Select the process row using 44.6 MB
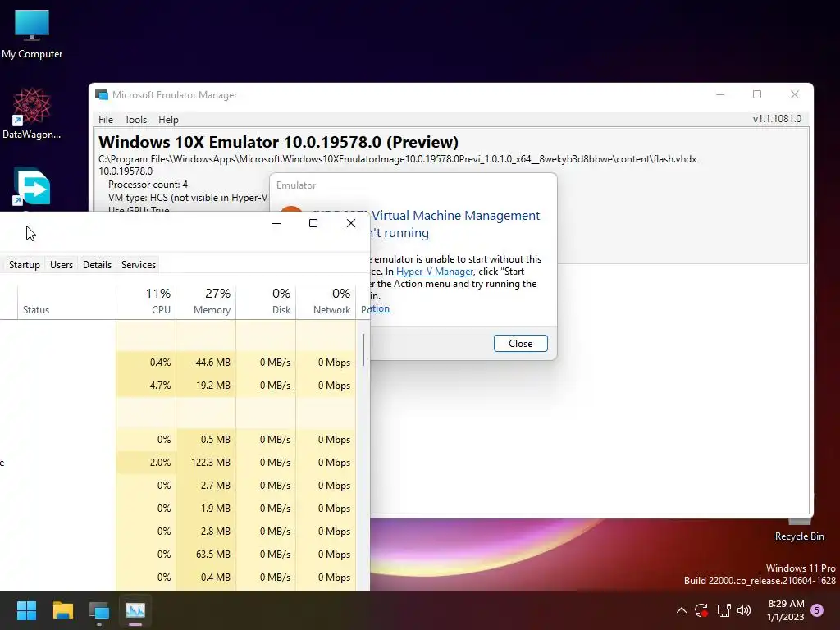Screen dimensions: 840x630 [177, 362]
